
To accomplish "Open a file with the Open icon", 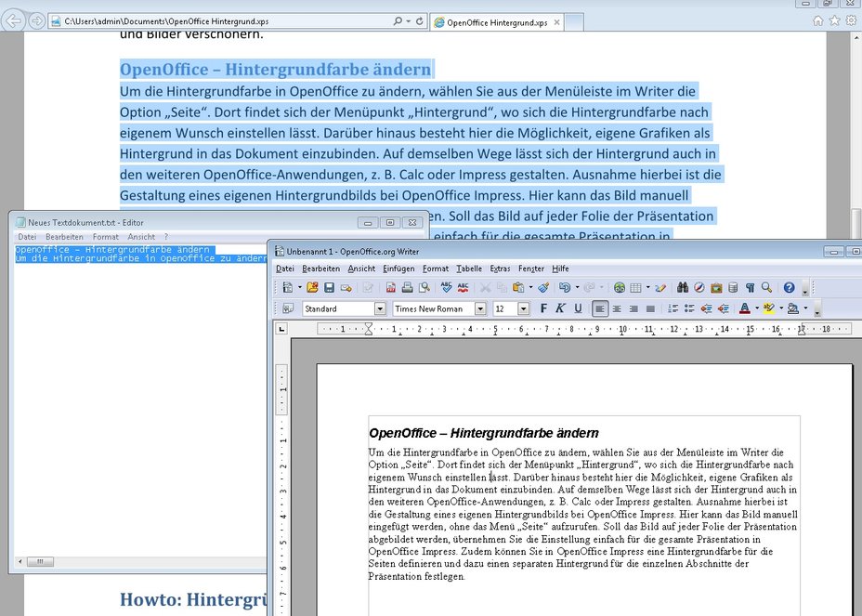I will [312, 287].
